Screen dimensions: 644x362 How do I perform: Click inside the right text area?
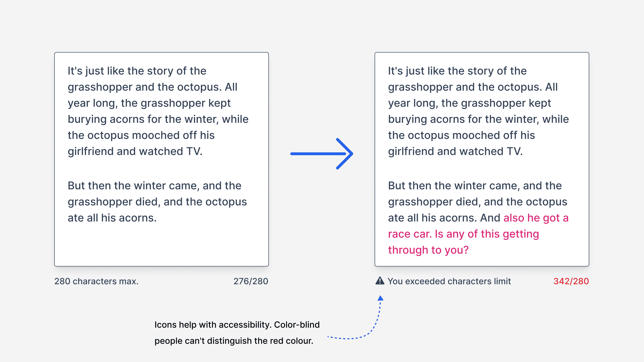[482, 159]
